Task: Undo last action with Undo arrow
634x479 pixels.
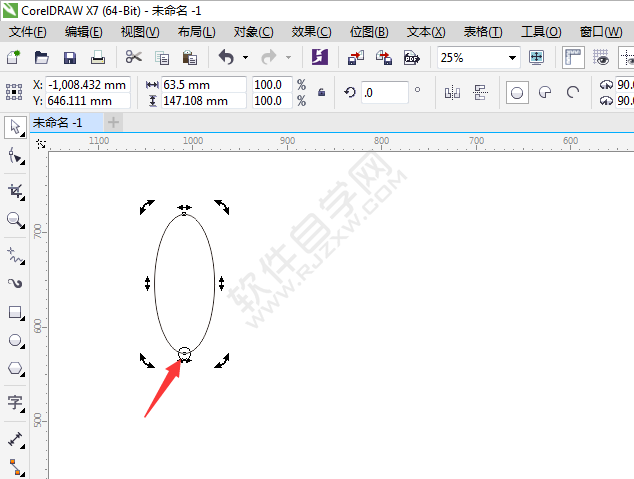Action: (226, 57)
